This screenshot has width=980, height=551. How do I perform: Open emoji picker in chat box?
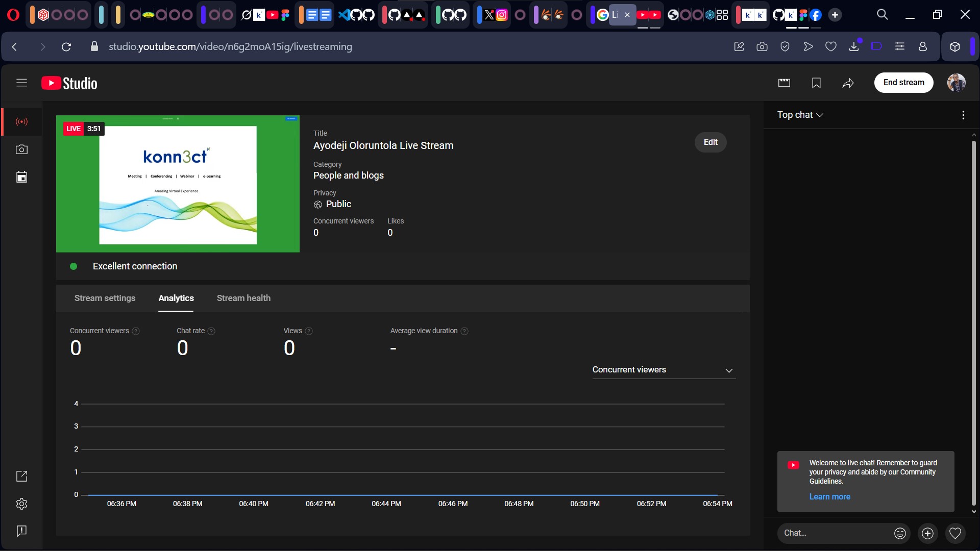pyautogui.click(x=900, y=533)
